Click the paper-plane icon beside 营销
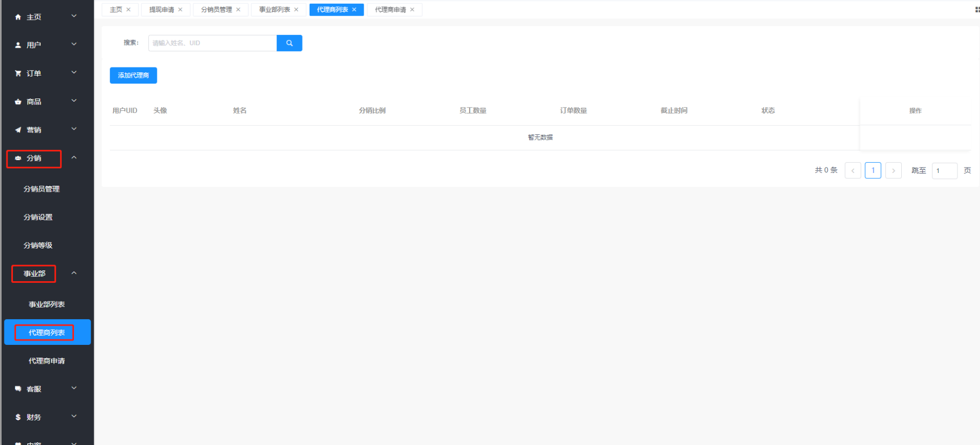The height and width of the screenshot is (445, 980). point(18,130)
